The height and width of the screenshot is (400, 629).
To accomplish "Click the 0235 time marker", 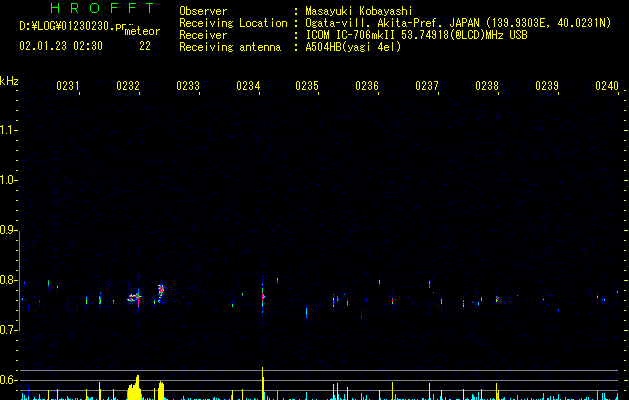I will [307, 85].
